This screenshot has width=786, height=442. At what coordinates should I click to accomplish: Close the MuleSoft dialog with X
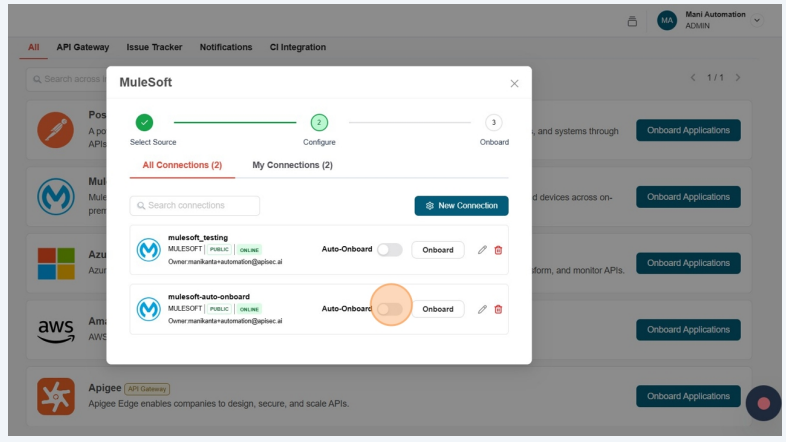pyautogui.click(x=514, y=83)
